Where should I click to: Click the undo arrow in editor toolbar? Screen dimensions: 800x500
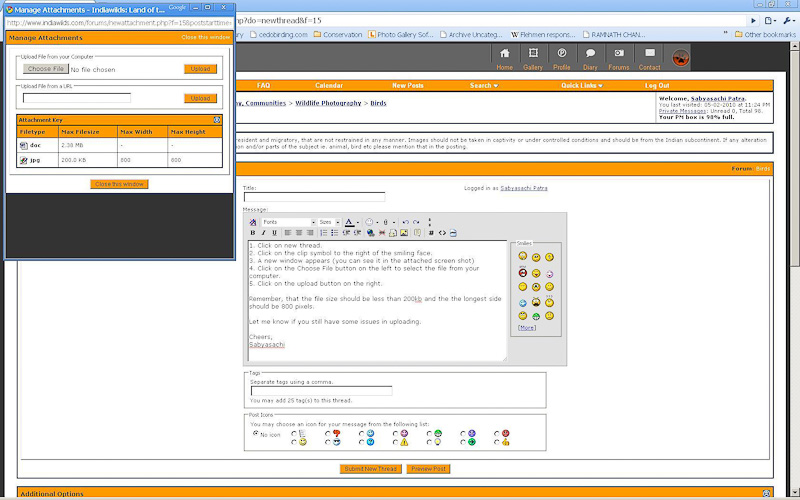point(404,222)
